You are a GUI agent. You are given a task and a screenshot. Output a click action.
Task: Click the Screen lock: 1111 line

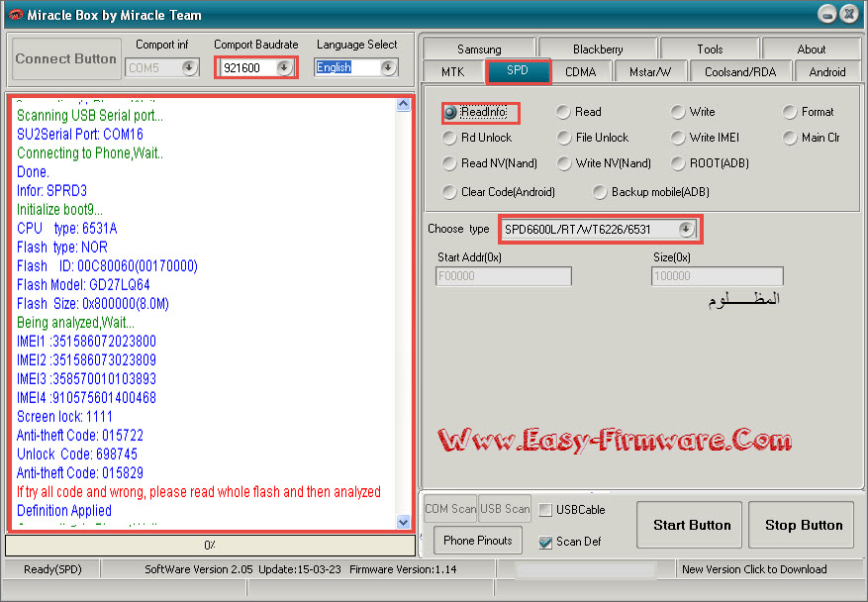[64, 417]
